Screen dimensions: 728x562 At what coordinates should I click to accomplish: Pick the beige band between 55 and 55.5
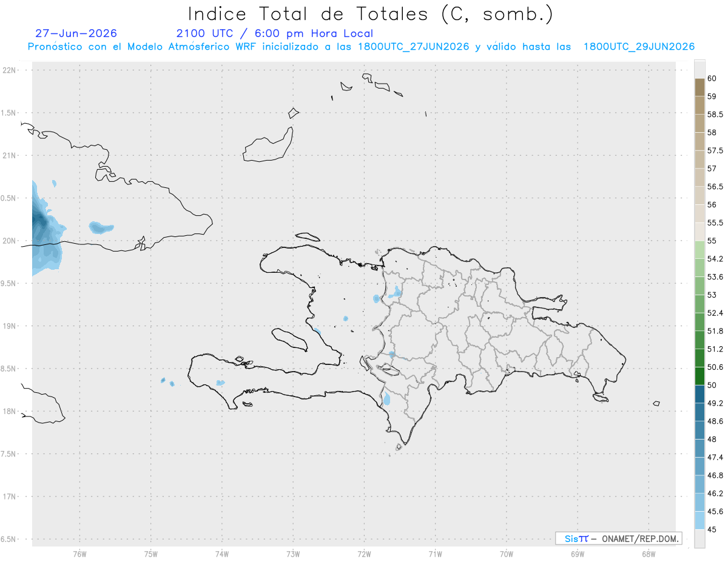(699, 232)
